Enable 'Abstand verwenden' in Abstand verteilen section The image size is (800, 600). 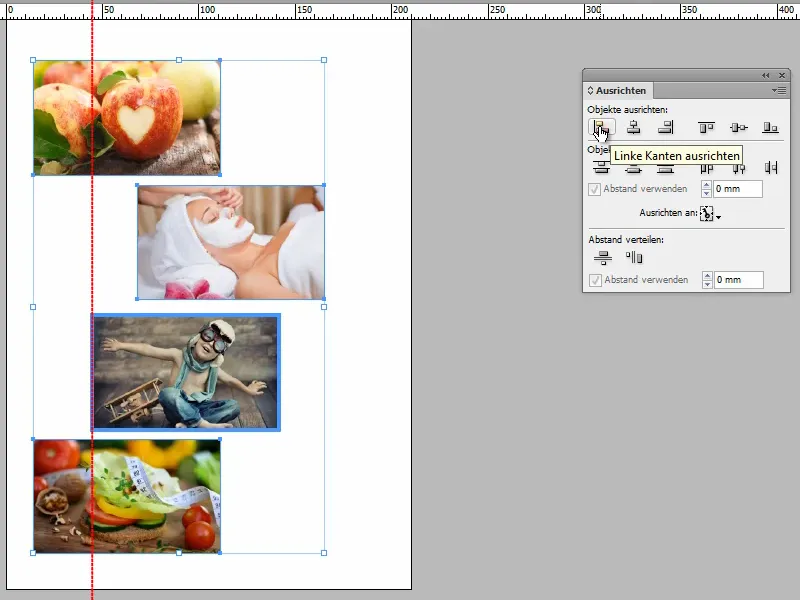[595, 280]
